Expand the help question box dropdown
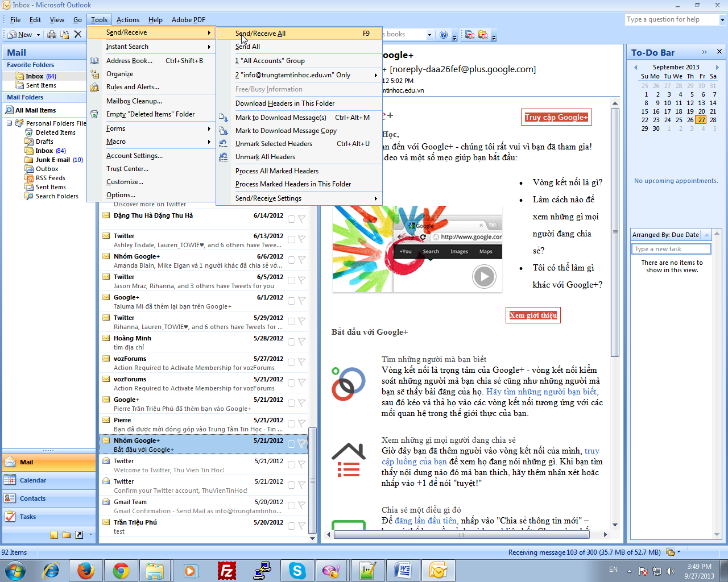The image size is (728, 582). pyautogui.click(x=722, y=20)
